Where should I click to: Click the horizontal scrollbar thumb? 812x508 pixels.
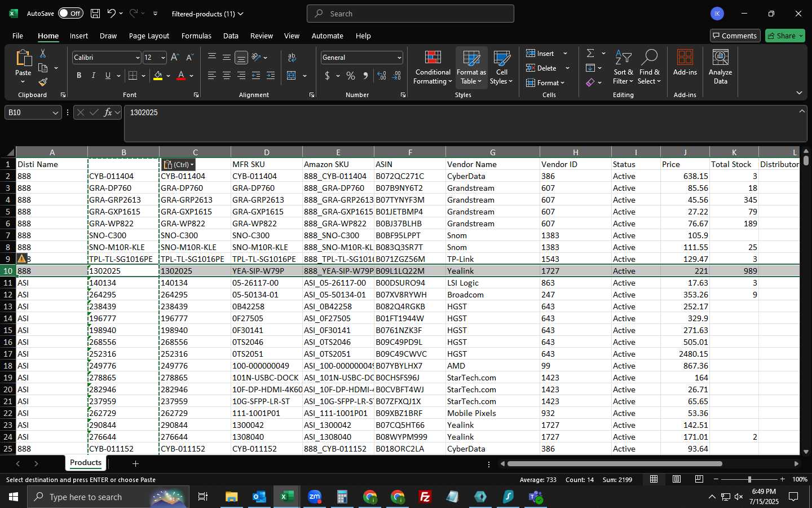(615, 463)
